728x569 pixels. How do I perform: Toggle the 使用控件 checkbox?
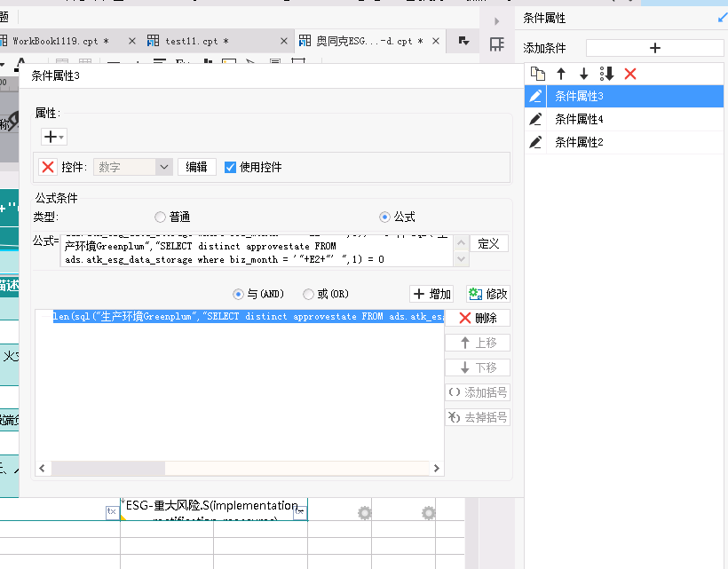coord(230,167)
